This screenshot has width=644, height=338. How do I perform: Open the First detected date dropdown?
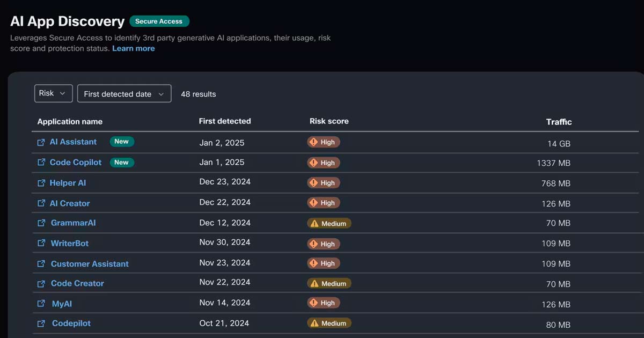click(x=125, y=94)
